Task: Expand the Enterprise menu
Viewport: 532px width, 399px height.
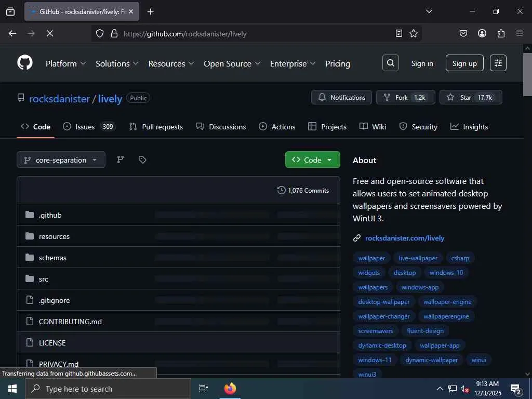Action: [293, 63]
